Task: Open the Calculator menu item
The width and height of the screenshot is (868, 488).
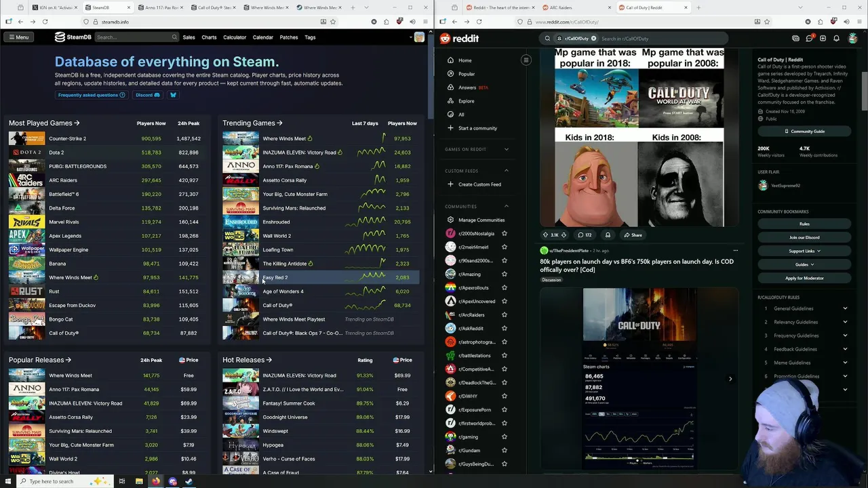Action: tap(235, 37)
